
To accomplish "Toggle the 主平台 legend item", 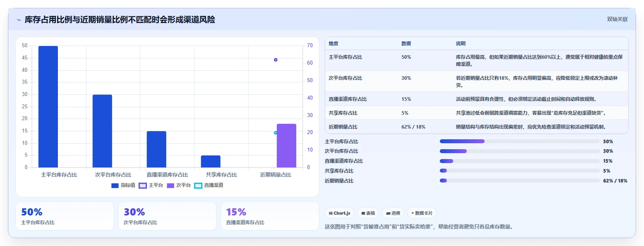I will [x=151, y=185].
